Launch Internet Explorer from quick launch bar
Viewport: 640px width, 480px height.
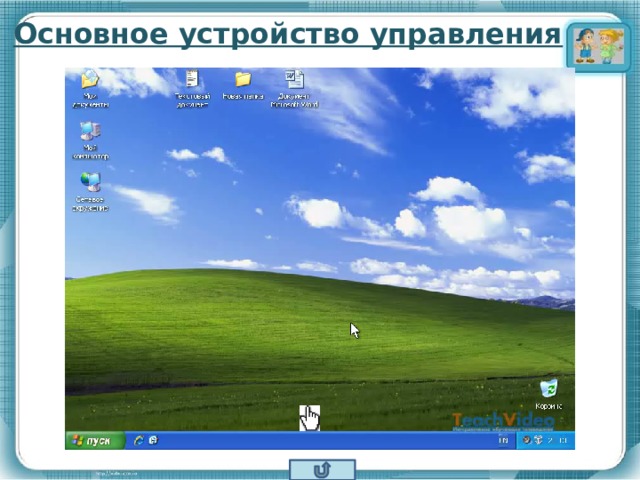[x=139, y=440]
